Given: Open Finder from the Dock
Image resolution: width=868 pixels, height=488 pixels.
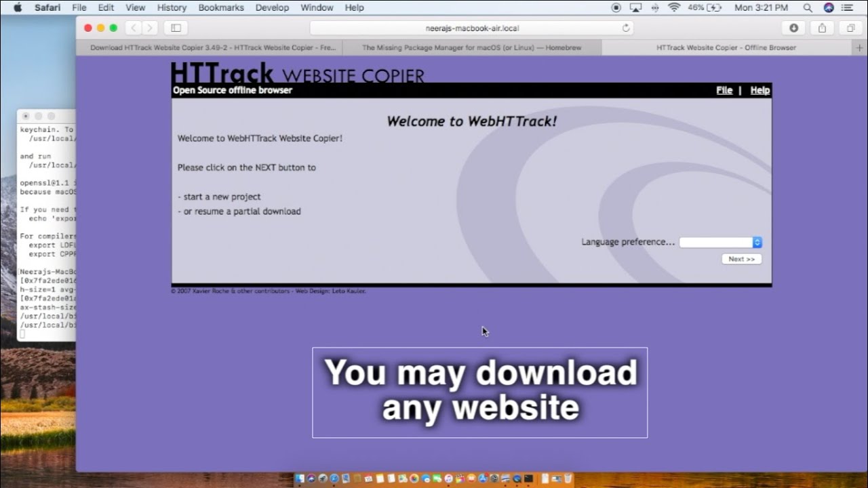Looking at the screenshot, I should pyautogui.click(x=300, y=479).
